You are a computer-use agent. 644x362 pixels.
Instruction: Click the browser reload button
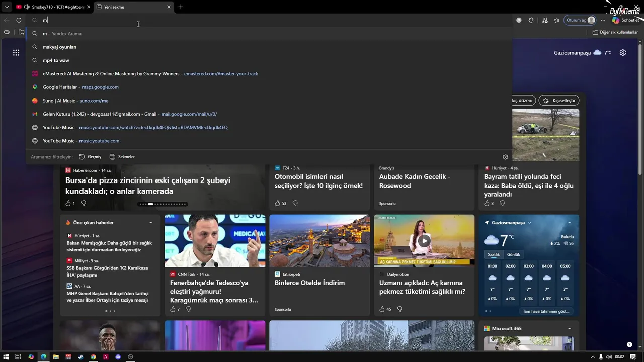click(x=19, y=20)
